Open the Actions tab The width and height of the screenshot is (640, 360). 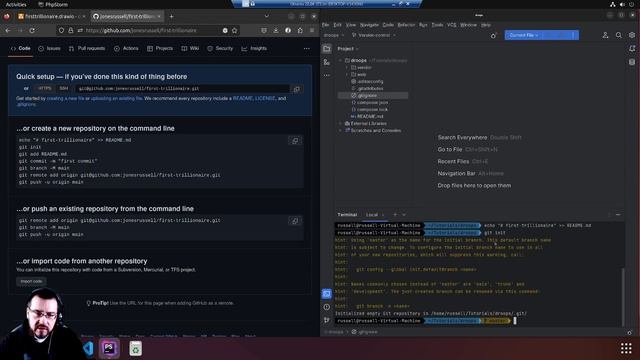pyautogui.click(x=126, y=49)
